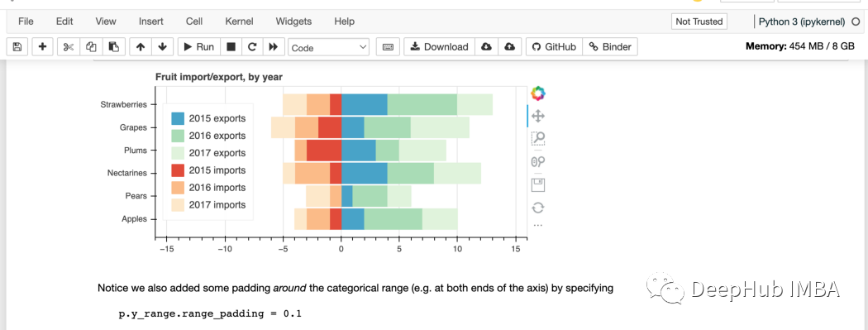
Task: Toggle Bokeh Box Zoom tool
Action: (538, 138)
